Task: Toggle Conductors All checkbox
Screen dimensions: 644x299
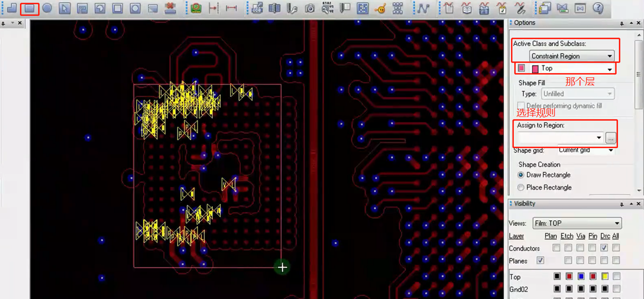Action: (x=616, y=248)
